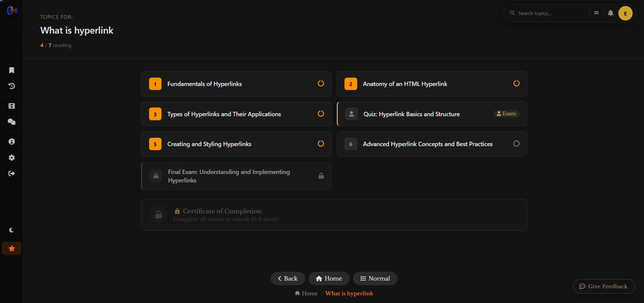
Task: Click the quiz person icon badge
Action: (x=351, y=114)
